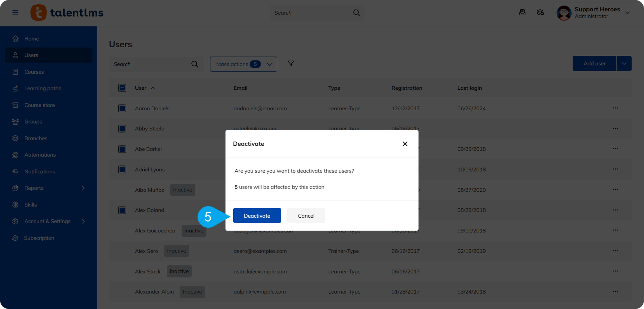This screenshot has width=644, height=309.
Task: Click users table search magnifier icon
Action: [195, 64]
